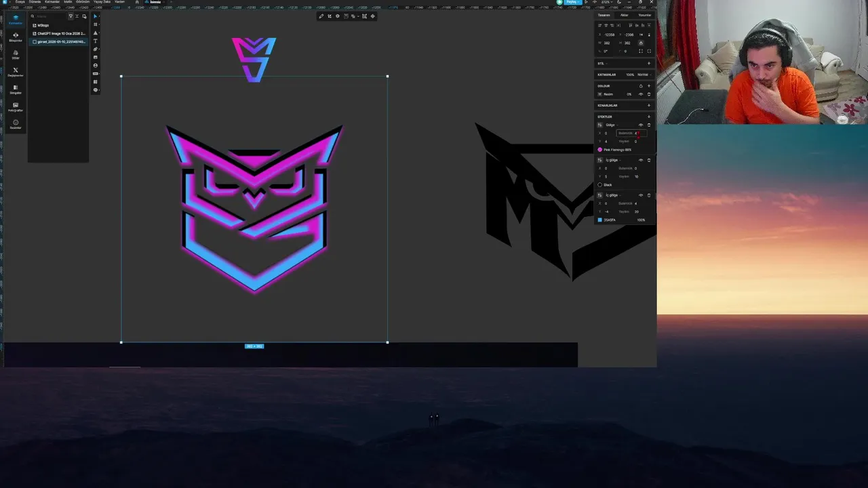Open the Sözlükler sidebar panel
Screen dimensions: 868x488
tap(16, 124)
